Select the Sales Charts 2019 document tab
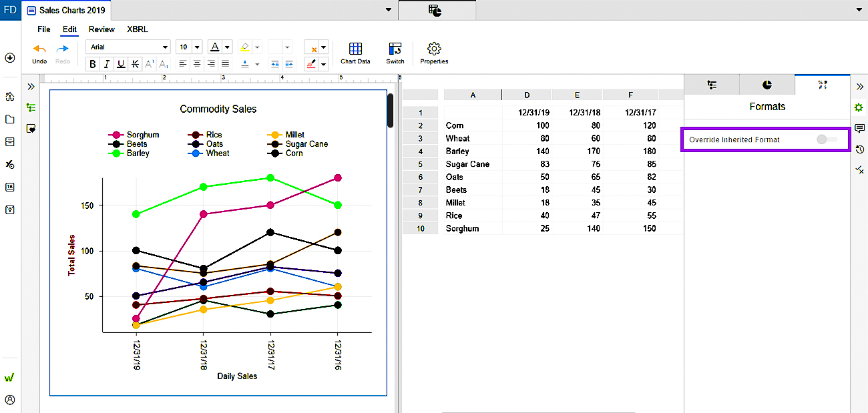Screen dimensions: 868x413 [67, 11]
